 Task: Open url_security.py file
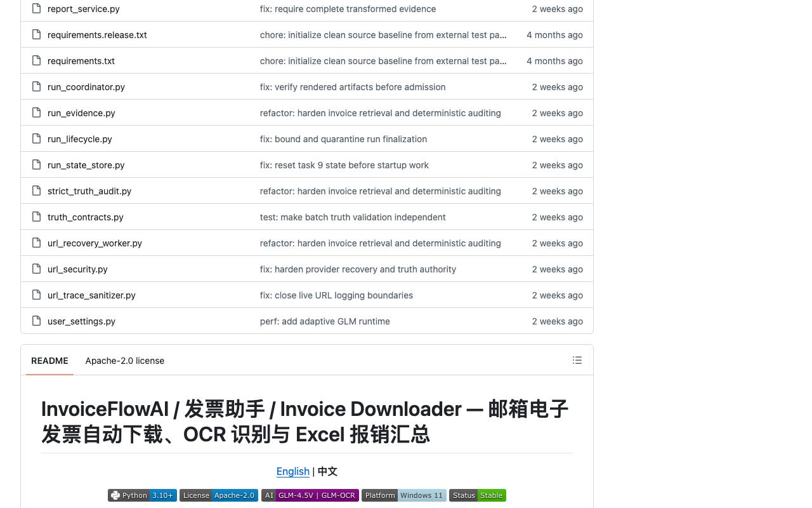click(x=77, y=269)
